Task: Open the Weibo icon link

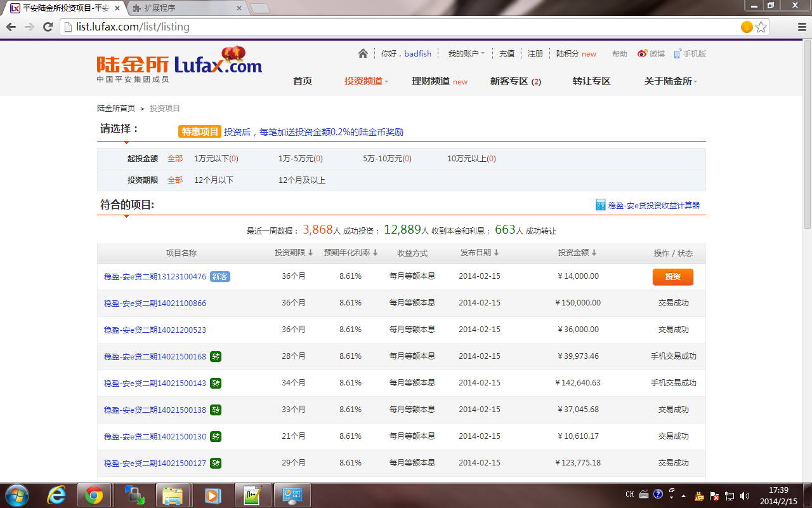Action: click(643, 54)
